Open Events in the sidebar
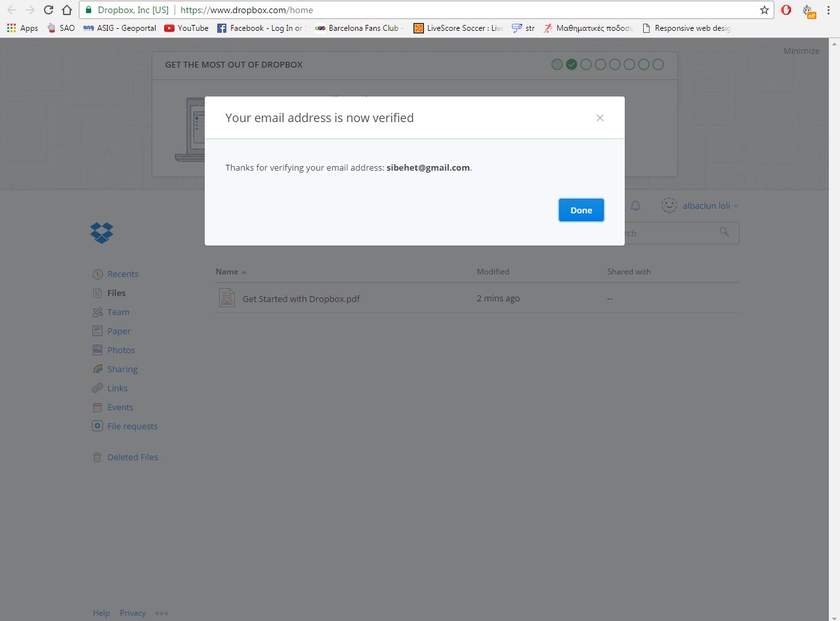This screenshot has width=840, height=621. point(120,407)
